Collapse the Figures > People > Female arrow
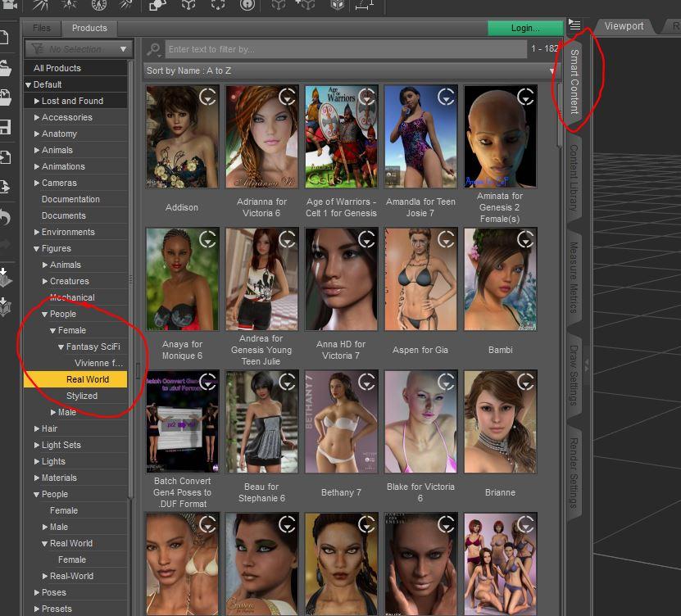The height and width of the screenshot is (616, 681). 53,331
